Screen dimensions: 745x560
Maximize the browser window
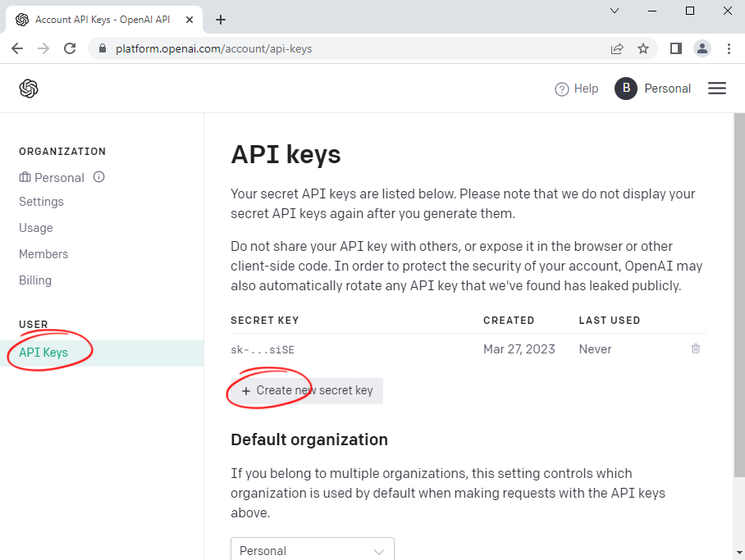[x=690, y=11]
